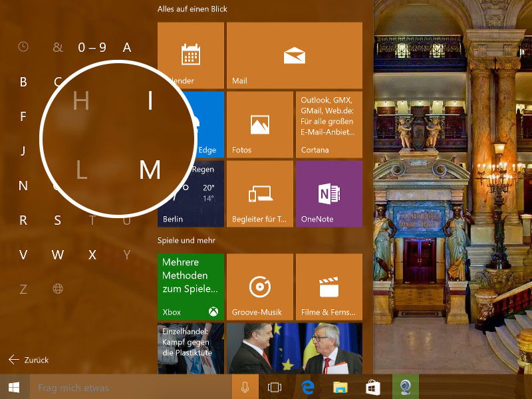Jump to the & symbol group

pos(58,47)
